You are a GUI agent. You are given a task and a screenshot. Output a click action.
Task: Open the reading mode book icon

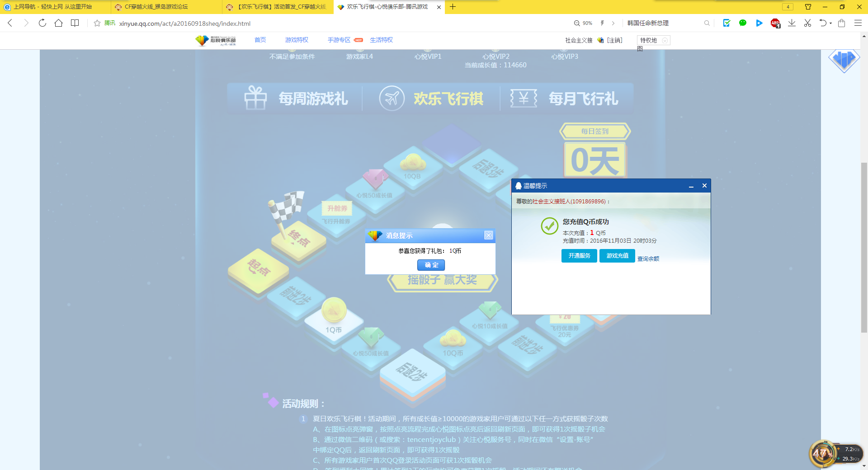tap(75, 23)
